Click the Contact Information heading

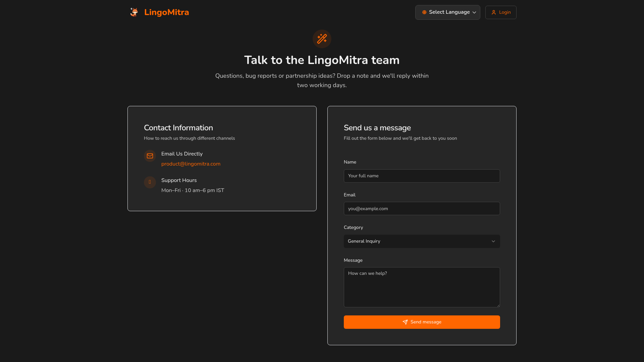tap(178, 128)
